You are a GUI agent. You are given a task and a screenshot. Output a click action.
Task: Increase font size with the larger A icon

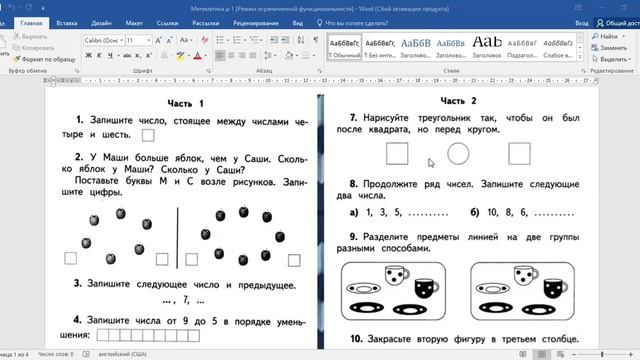(x=158, y=40)
